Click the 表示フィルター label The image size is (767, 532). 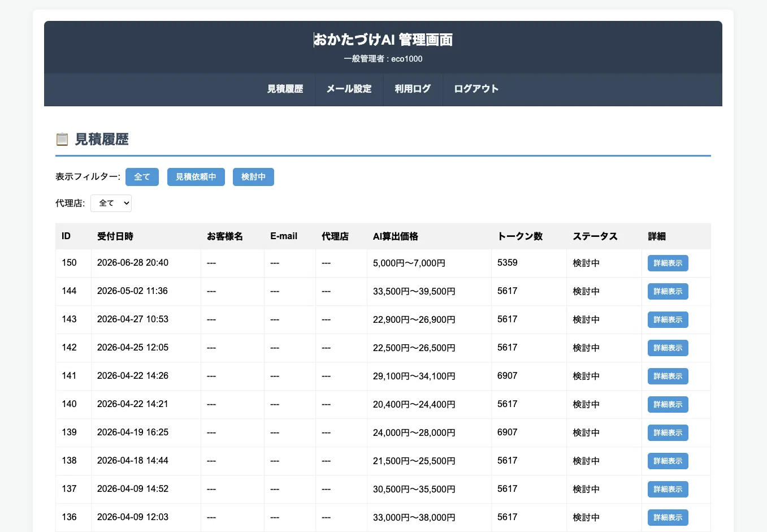[88, 177]
